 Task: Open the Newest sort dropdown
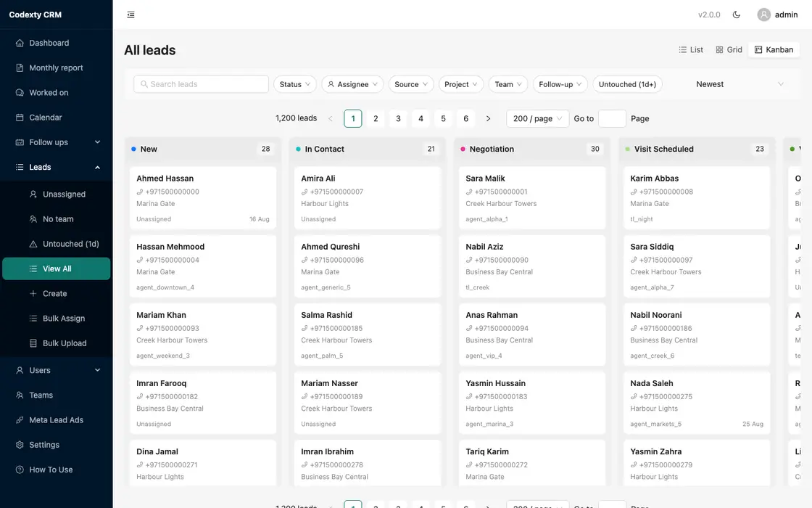pyautogui.click(x=739, y=84)
